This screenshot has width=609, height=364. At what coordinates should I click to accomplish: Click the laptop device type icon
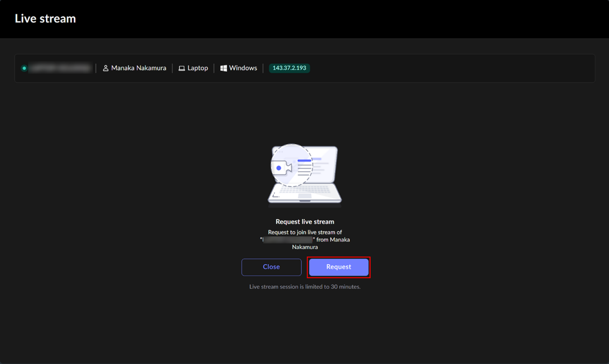pyautogui.click(x=182, y=68)
